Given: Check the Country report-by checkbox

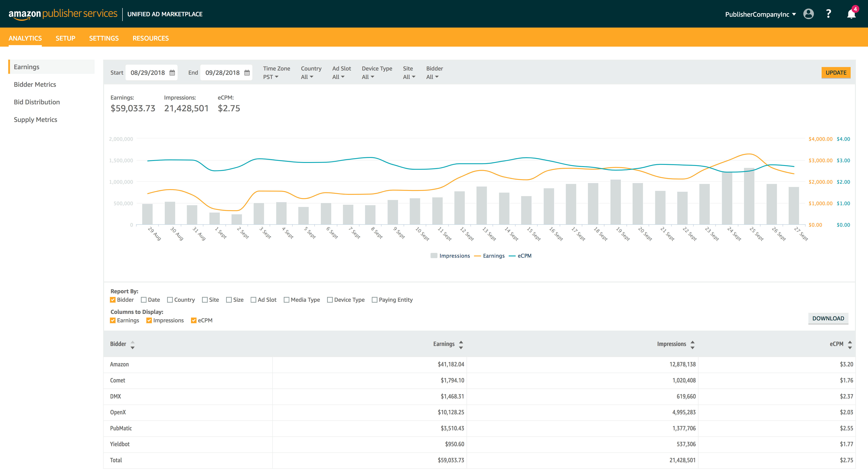Looking at the screenshot, I should point(170,300).
